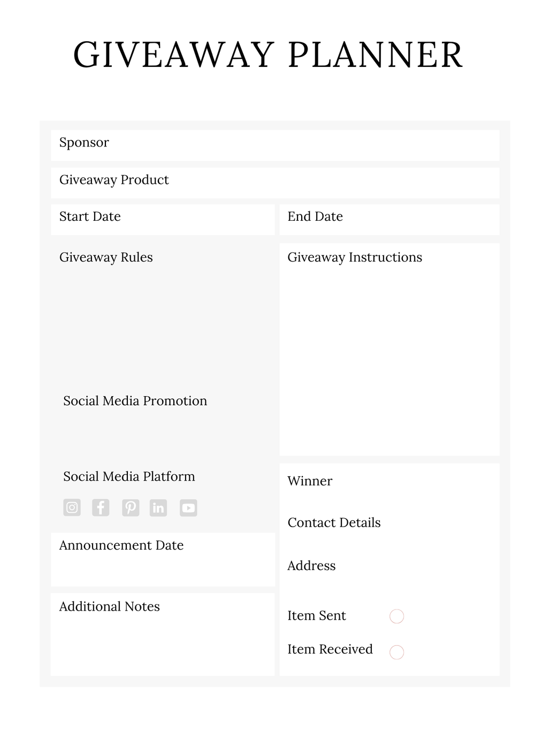Image resolution: width=535 pixels, height=756 pixels.
Task: Click the Instagram icon
Action: pos(72,507)
